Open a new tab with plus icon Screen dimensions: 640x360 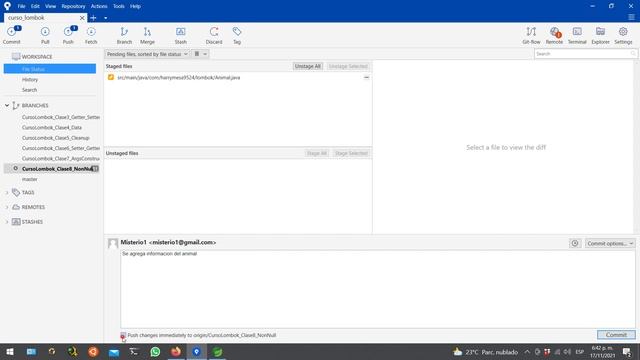pos(93,18)
